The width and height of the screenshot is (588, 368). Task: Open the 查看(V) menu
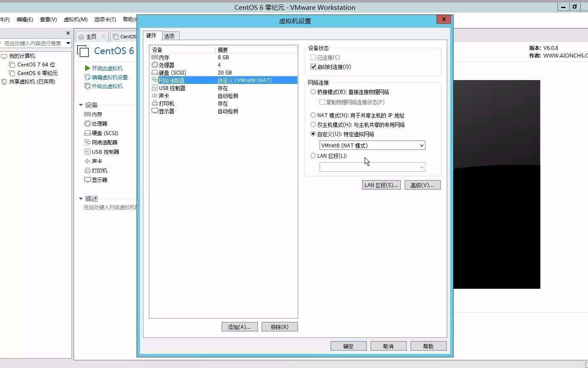pos(49,20)
